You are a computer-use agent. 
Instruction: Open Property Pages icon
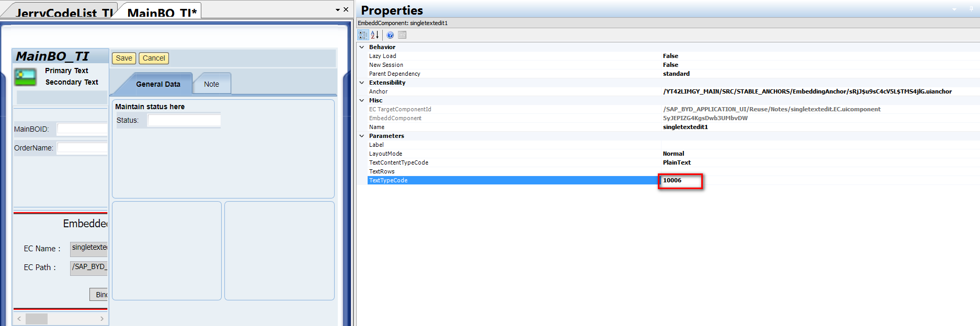(x=402, y=35)
